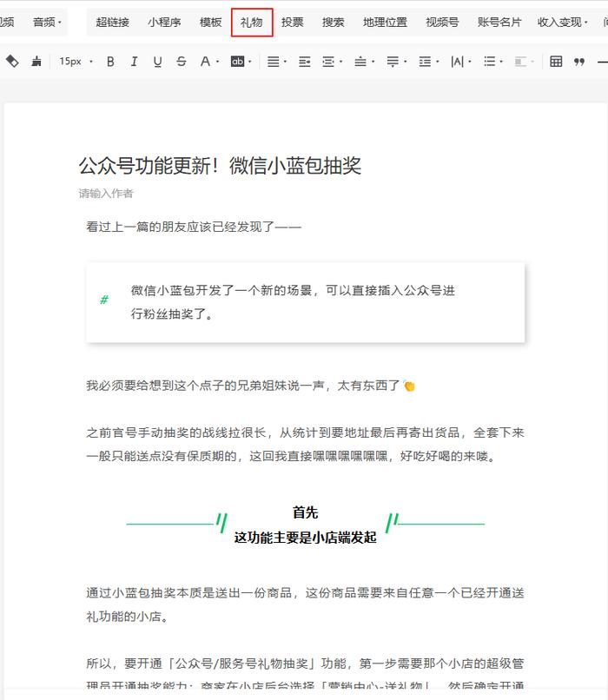Click the both-sides indent icon
This screenshot has height=700, width=608.
point(305,62)
